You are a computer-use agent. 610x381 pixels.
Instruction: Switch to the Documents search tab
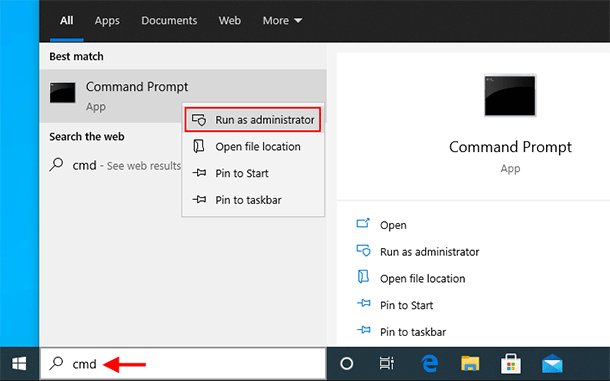[x=169, y=20]
